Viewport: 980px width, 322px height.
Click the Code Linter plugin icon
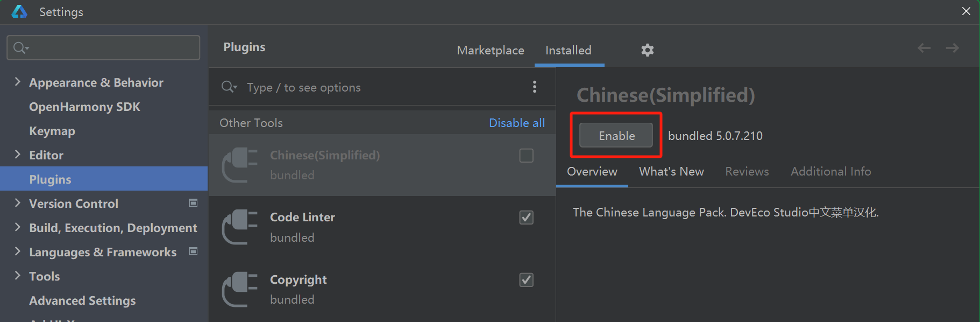[240, 227]
